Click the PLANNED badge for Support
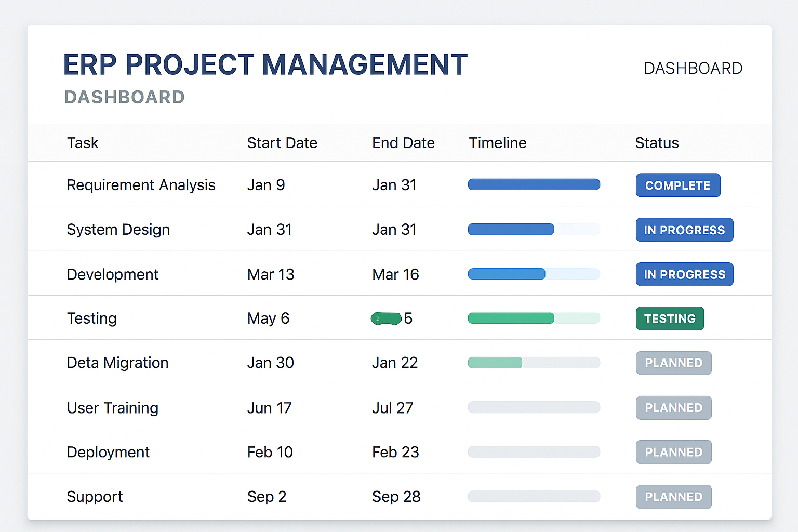The height and width of the screenshot is (532, 798). click(x=673, y=497)
